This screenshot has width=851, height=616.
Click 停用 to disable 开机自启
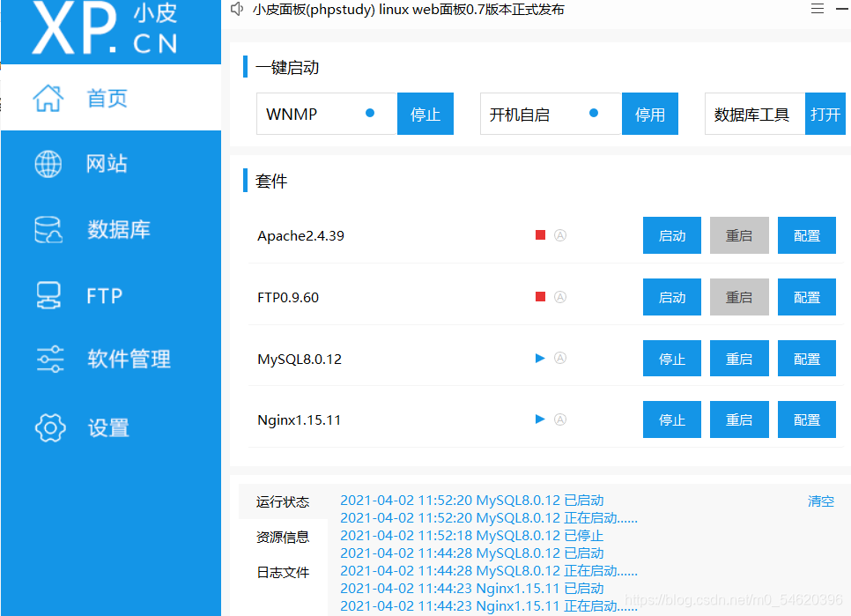pyautogui.click(x=649, y=114)
